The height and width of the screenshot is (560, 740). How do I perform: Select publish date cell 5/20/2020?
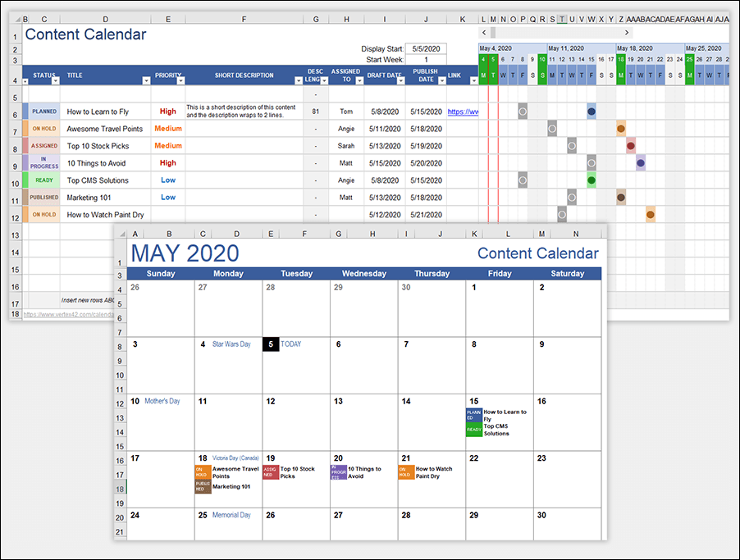pyautogui.click(x=426, y=163)
